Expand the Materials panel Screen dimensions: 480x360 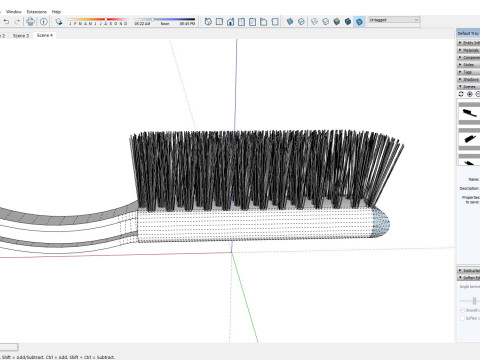pyautogui.click(x=468, y=50)
